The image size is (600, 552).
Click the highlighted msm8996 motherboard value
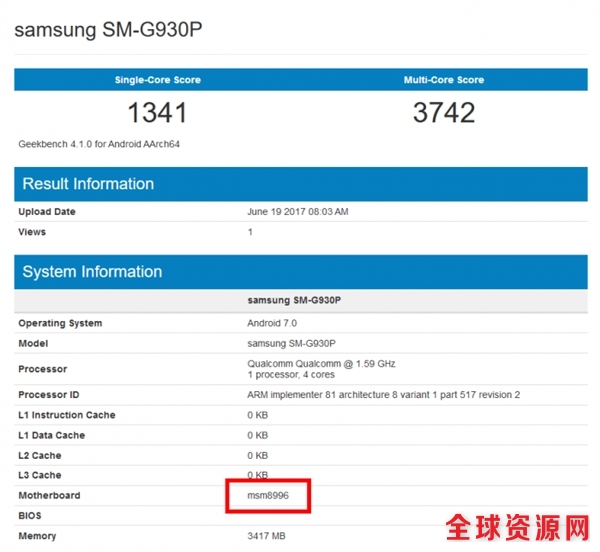(268, 495)
